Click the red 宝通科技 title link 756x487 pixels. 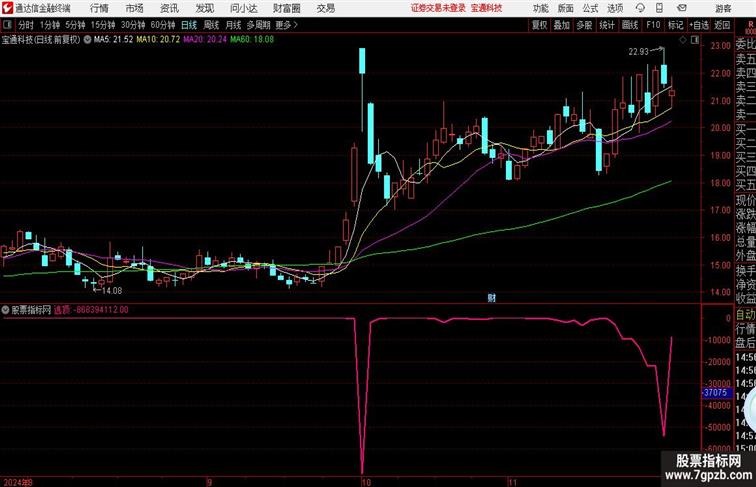click(x=486, y=8)
